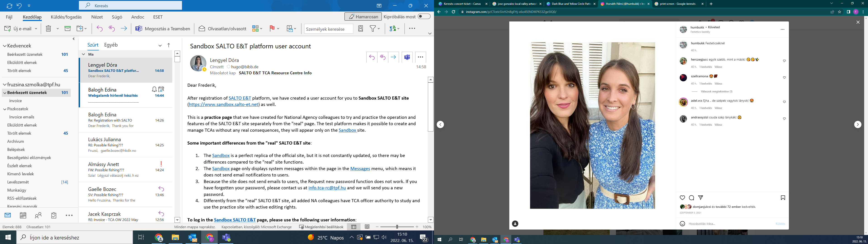Viewport: 868px width, 244px height.
Task: Click the Delete trash icon in ribbon
Action: tap(48, 29)
